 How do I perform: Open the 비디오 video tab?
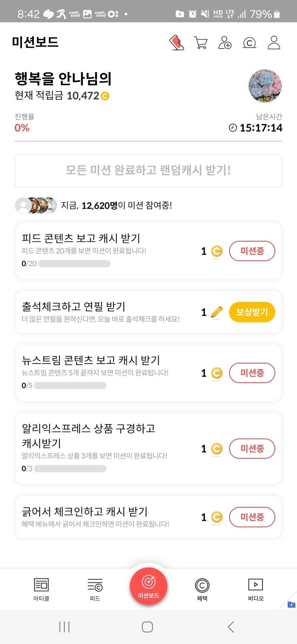[x=255, y=589]
